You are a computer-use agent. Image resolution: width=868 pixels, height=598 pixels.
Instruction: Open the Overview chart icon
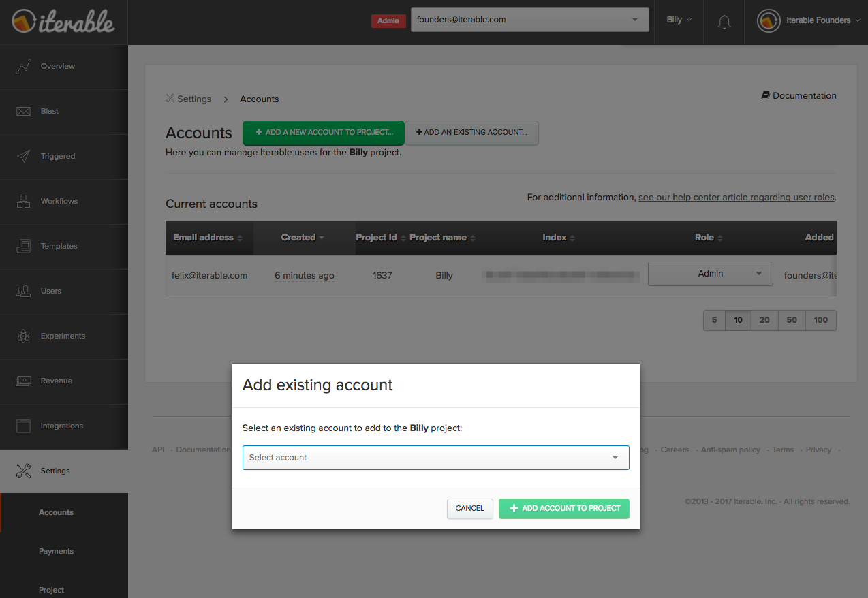click(x=24, y=66)
